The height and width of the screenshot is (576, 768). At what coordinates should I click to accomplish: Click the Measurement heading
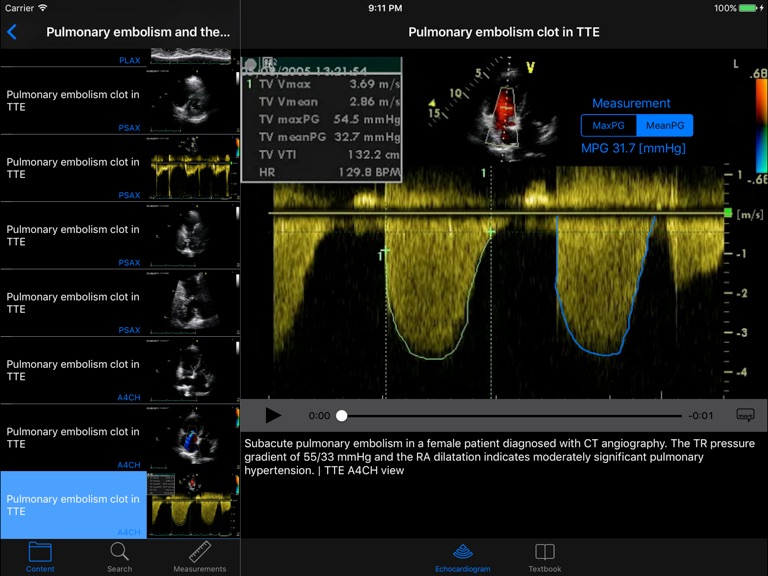(x=631, y=103)
